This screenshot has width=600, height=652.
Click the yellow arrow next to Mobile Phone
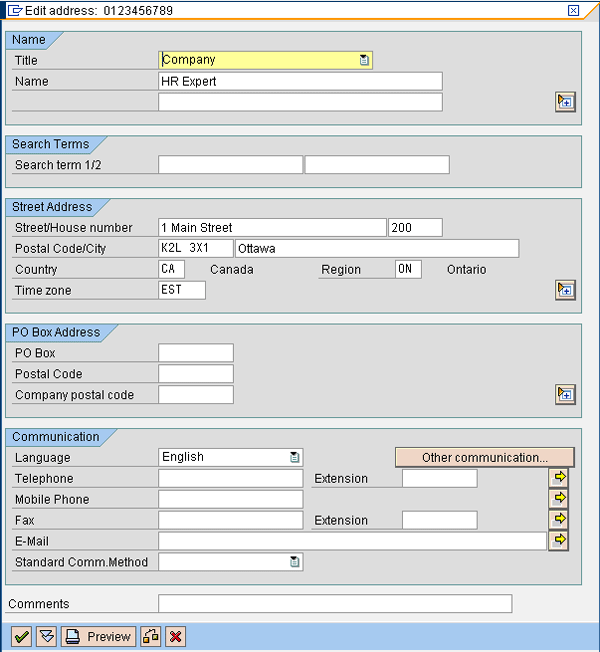coord(559,498)
